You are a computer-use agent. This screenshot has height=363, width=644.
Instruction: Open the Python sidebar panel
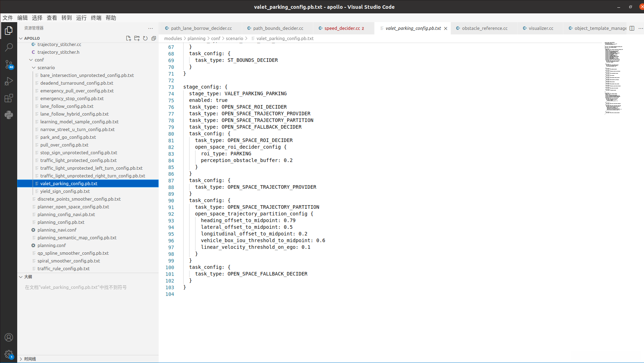point(9,115)
